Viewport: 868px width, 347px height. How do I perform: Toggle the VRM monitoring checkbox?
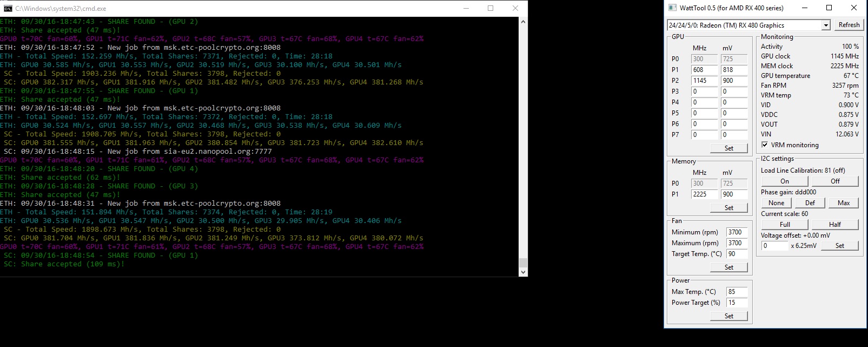[x=765, y=145]
